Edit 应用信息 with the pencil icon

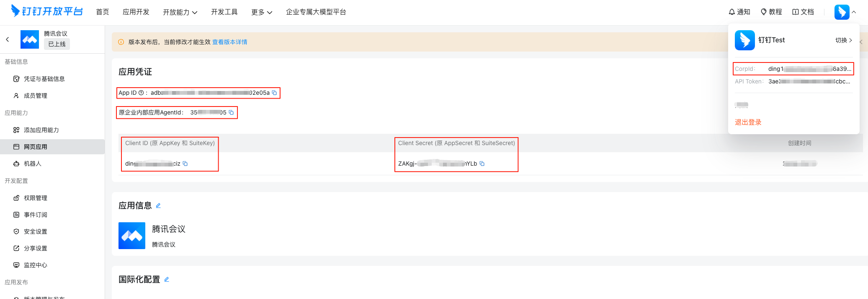pos(158,205)
